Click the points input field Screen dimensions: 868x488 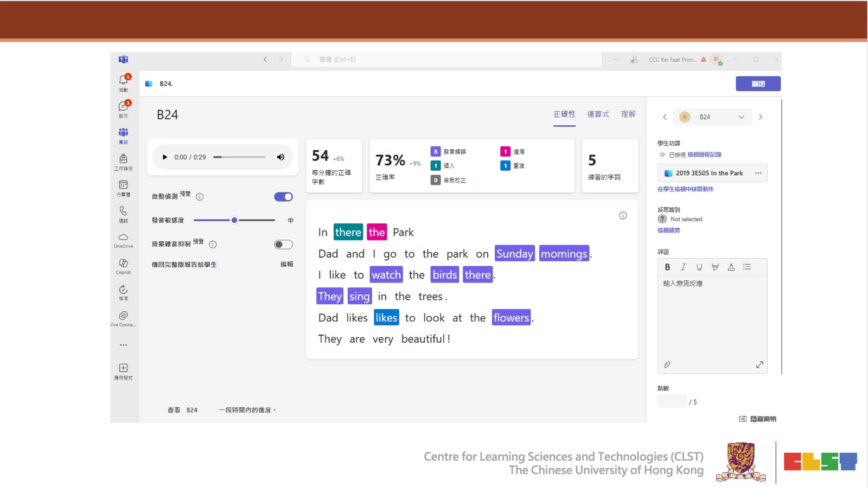(672, 402)
